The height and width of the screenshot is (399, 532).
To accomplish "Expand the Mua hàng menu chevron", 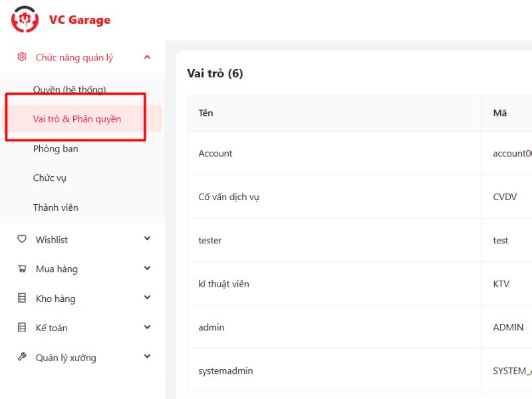I will [147, 269].
